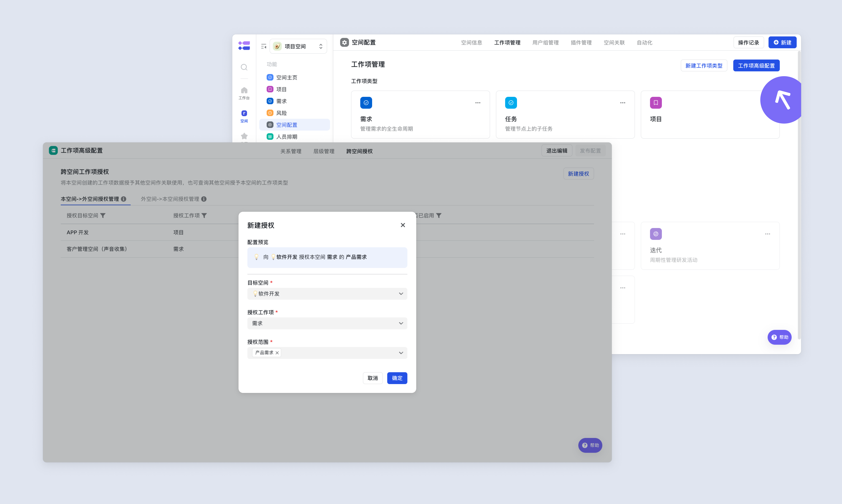
Task: Filter the 授权工作项 column
Action: 204,216
